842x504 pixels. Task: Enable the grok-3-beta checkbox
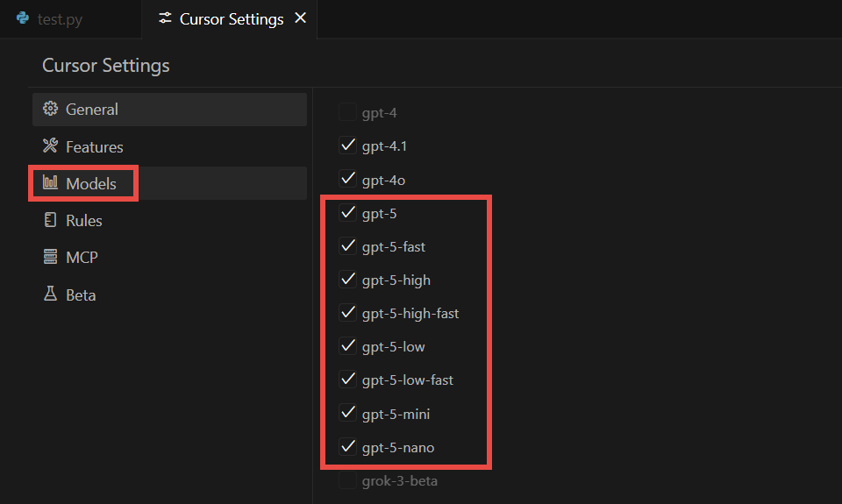pyautogui.click(x=347, y=480)
